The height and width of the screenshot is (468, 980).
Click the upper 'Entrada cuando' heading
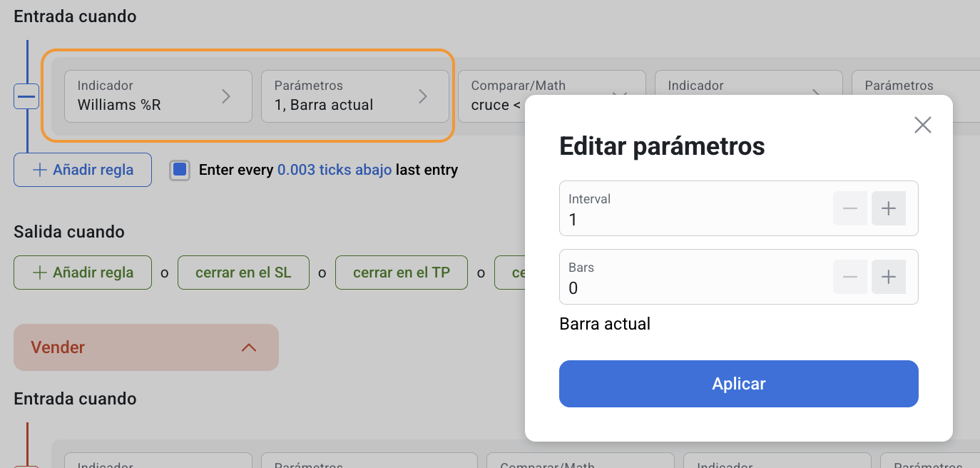75,16
